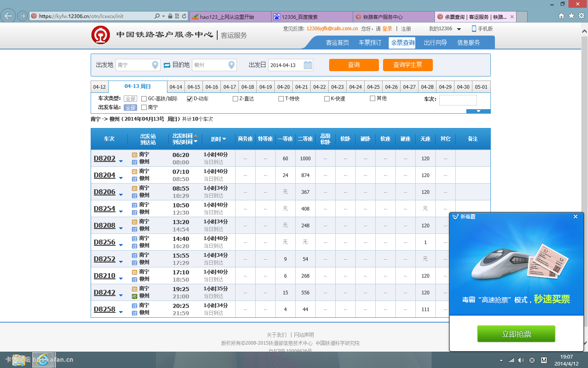Viewport: 588px width, 368px height.
Task: Open the 信息服务 nav tab
Action: coord(468,43)
